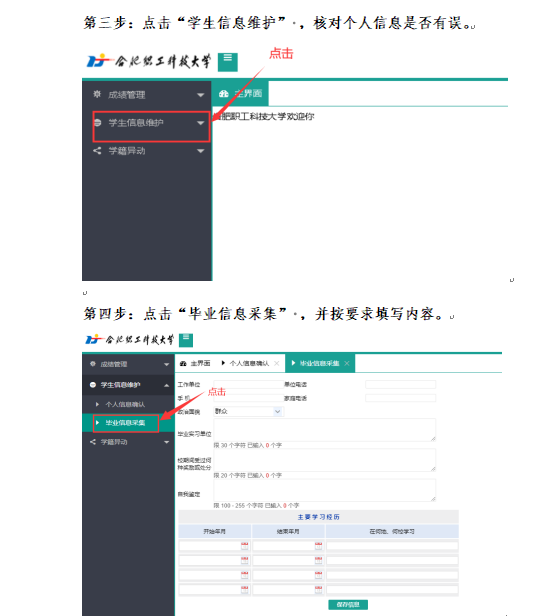Select 学籍异动 menu in the lower sidebar
Image resolution: width=549 pixels, height=616 pixels.
coord(129,442)
